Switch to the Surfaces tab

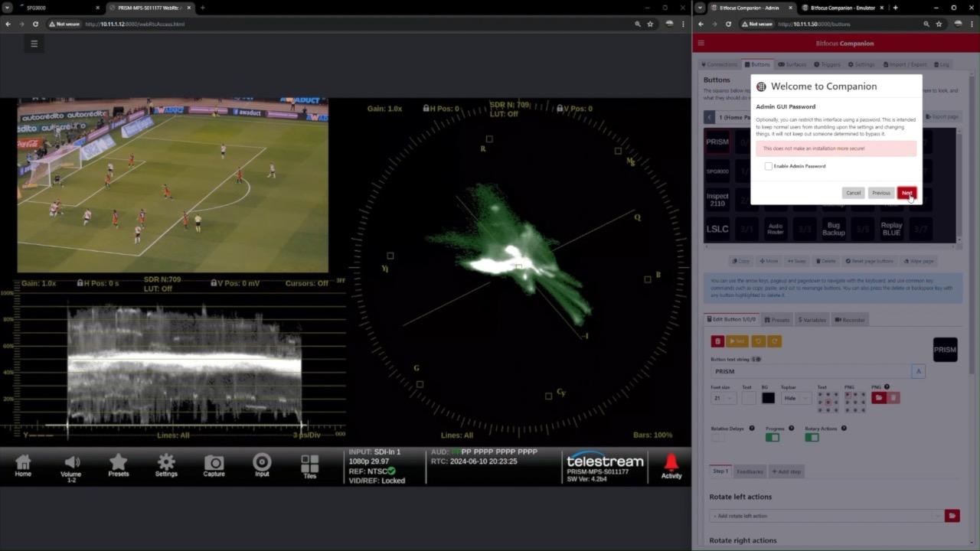pos(792,64)
